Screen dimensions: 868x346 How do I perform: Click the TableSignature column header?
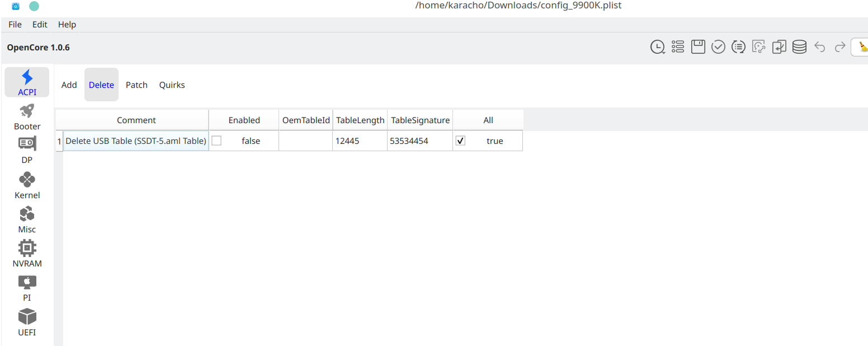420,120
